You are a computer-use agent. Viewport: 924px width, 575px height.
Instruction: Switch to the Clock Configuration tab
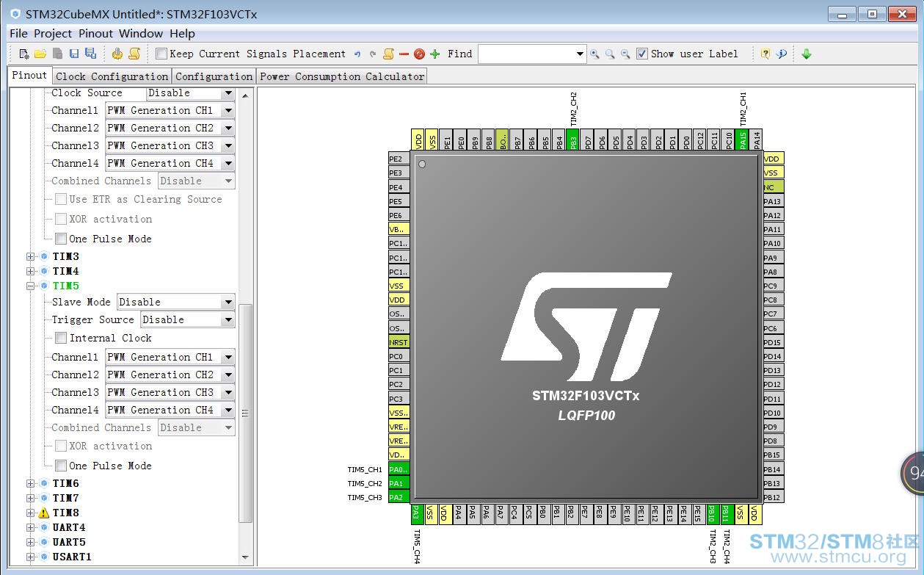(x=112, y=76)
